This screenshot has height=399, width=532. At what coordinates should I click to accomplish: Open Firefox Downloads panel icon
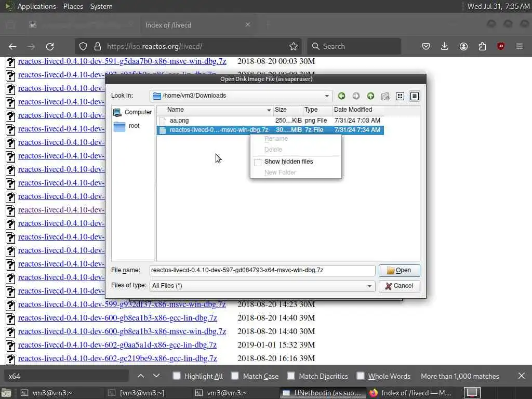click(x=445, y=46)
